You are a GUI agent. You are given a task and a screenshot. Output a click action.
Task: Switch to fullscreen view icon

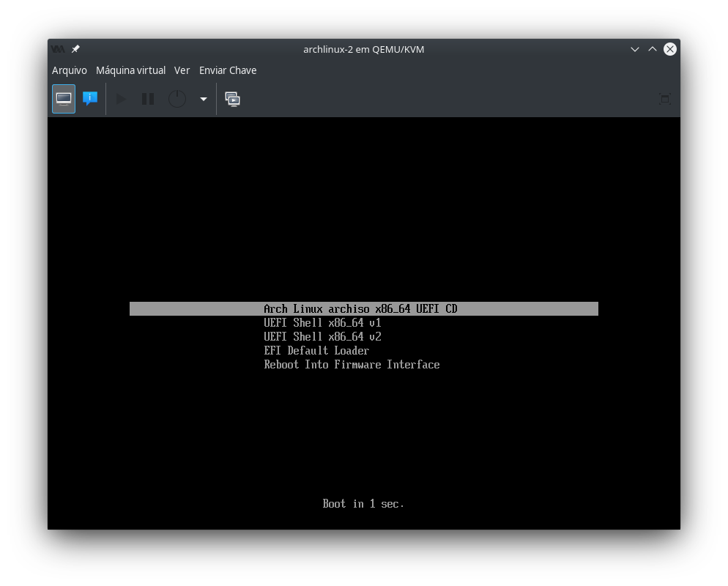tap(665, 99)
